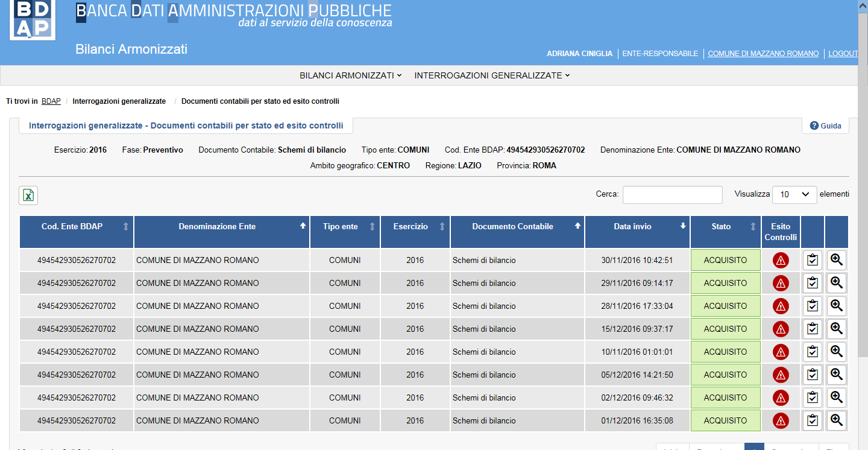This screenshot has height=450, width=868.
Task: Open checklist icon for 15/12/2016 09:37:17 row
Action: click(813, 329)
